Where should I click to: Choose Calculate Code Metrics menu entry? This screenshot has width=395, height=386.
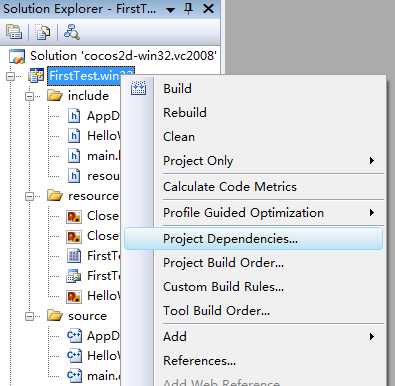(x=230, y=187)
